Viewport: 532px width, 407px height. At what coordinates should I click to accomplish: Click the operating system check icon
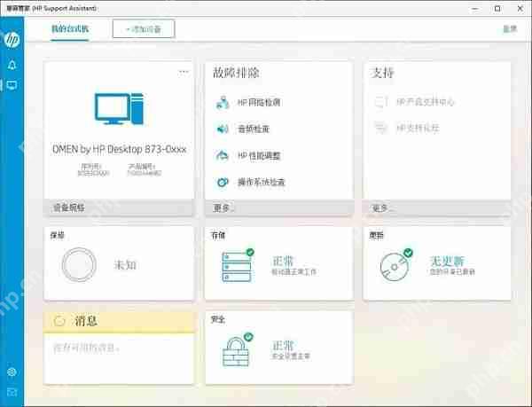pyautogui.click(x=223, y=182)
